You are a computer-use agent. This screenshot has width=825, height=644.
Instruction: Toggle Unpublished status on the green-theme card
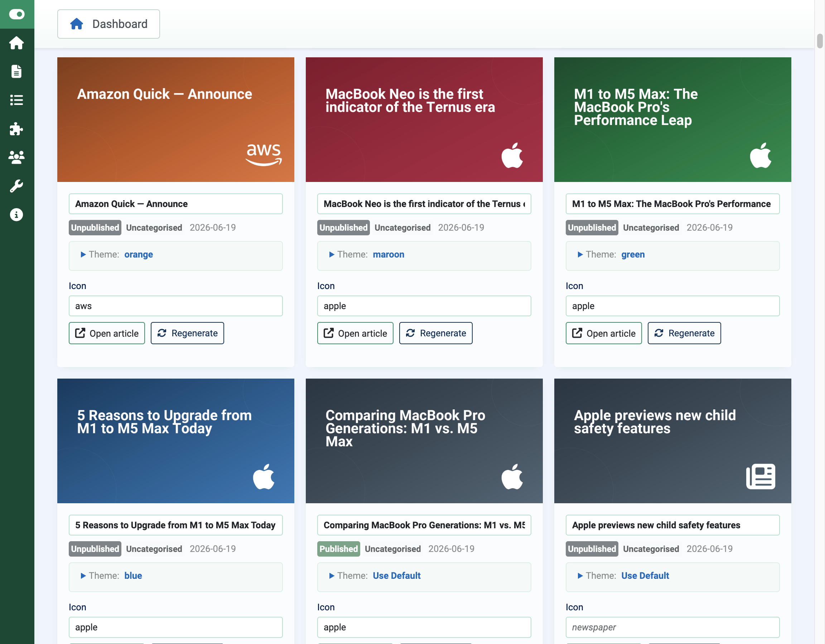[592, 227]
